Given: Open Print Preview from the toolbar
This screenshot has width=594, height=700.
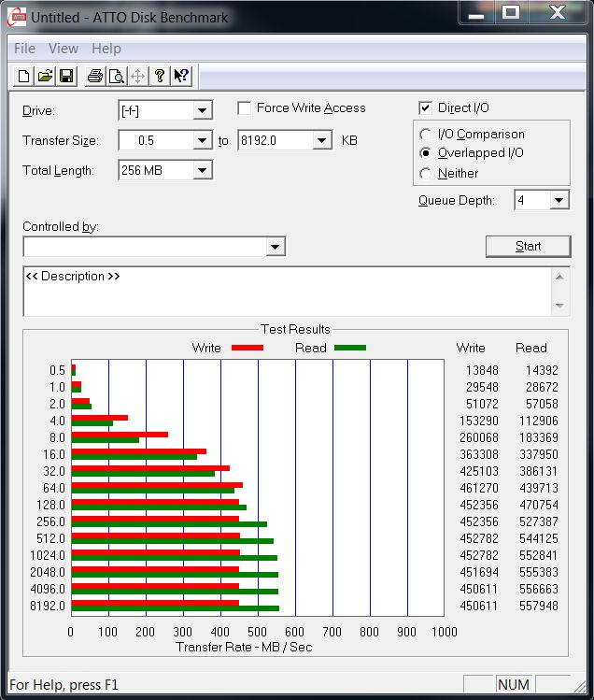Looking at the screenshot, I should 116,77.
